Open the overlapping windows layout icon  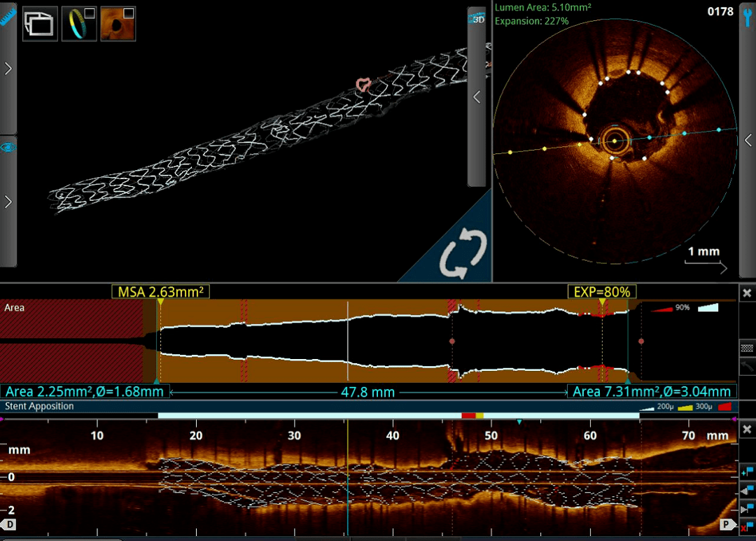40,24
